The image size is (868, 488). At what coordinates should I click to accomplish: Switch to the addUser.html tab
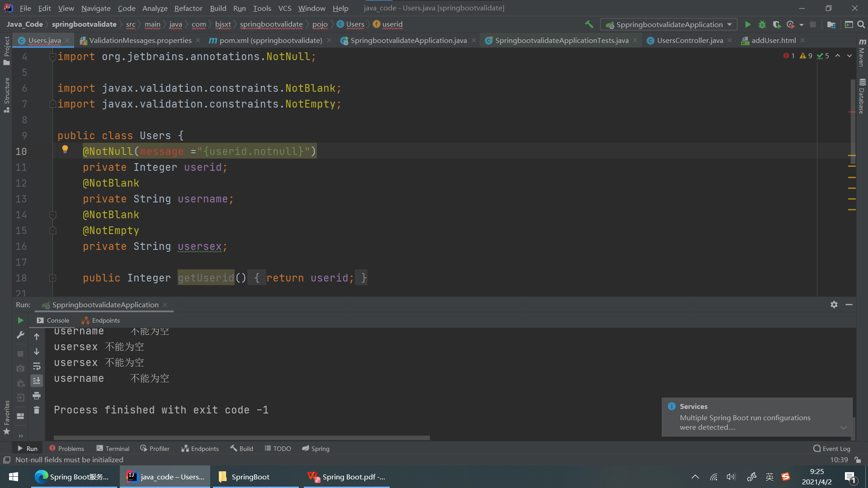click(774, 41)
